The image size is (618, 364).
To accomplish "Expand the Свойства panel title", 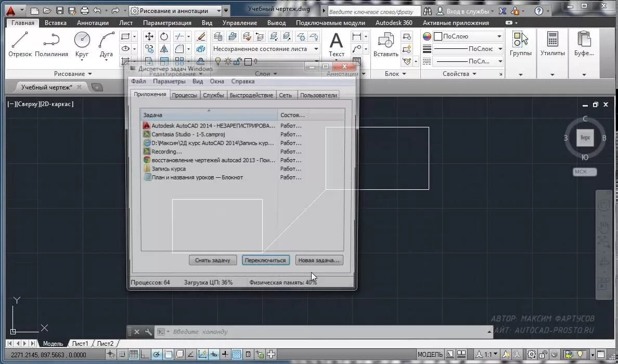I will coord(459,74).
